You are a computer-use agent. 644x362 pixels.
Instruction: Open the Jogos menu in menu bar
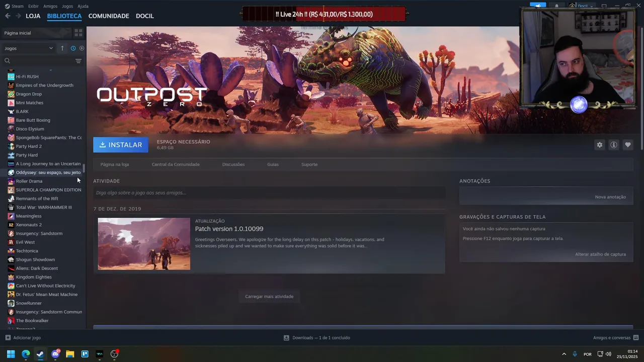(x=67, y=6)
